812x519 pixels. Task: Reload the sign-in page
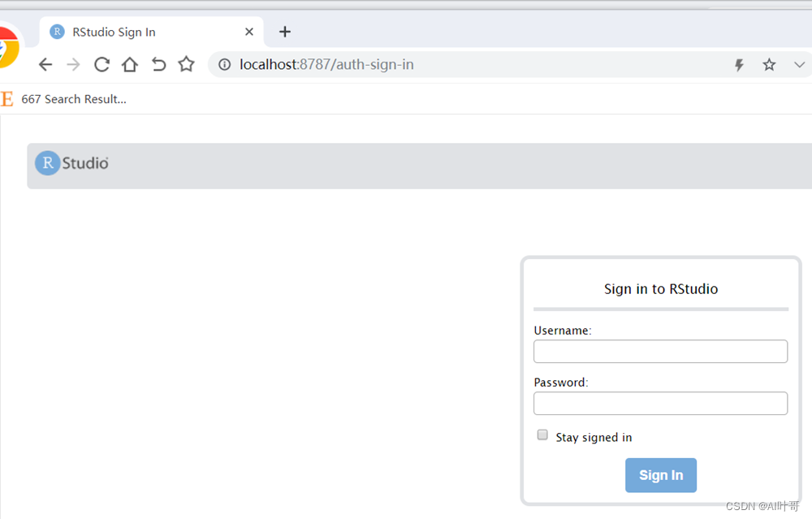(x=101, y=64)
